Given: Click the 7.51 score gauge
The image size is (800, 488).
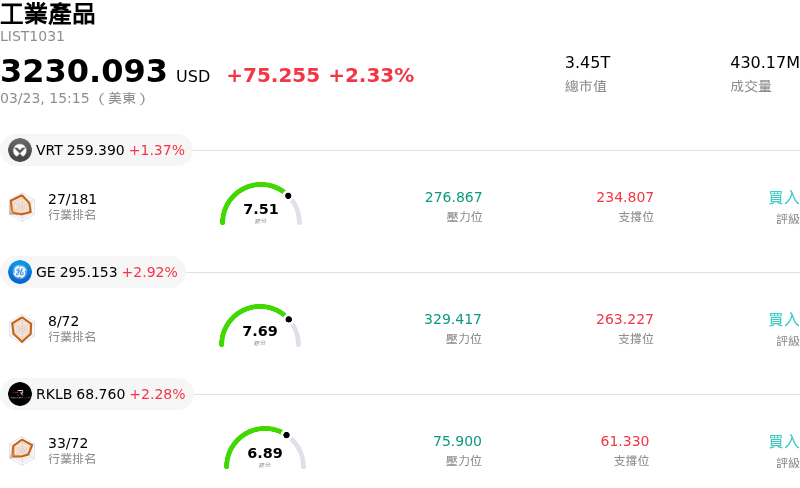Looking at the screenshot, I should 261,205.
